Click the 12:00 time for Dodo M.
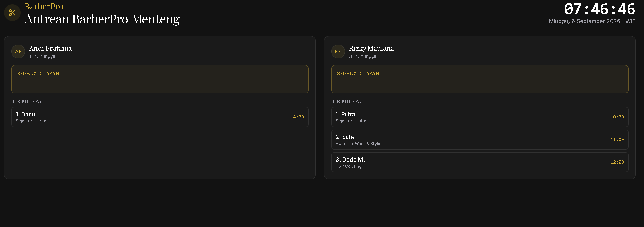Screen dimensions: 644x227 (x=617, y=162)
